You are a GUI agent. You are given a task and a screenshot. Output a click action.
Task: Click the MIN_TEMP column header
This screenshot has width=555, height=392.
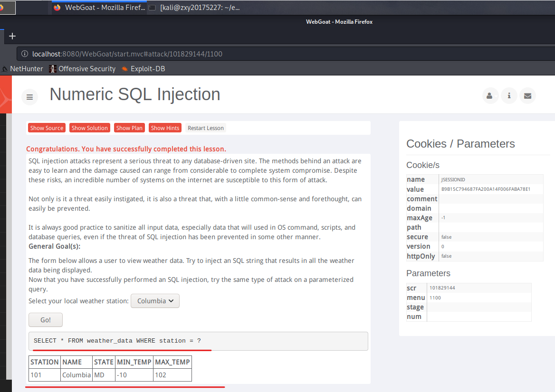point(134,362)
